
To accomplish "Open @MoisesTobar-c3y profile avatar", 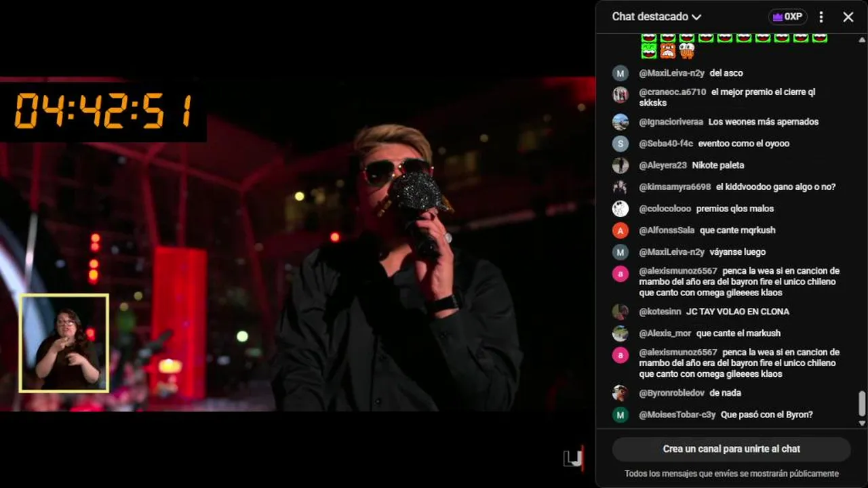I will (620, 415).
